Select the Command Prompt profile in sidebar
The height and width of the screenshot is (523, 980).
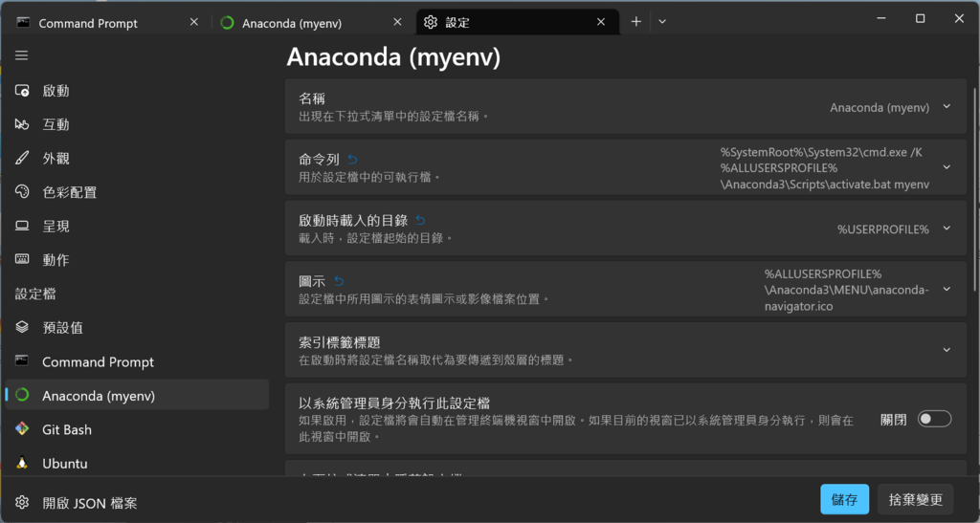point(137,361)
